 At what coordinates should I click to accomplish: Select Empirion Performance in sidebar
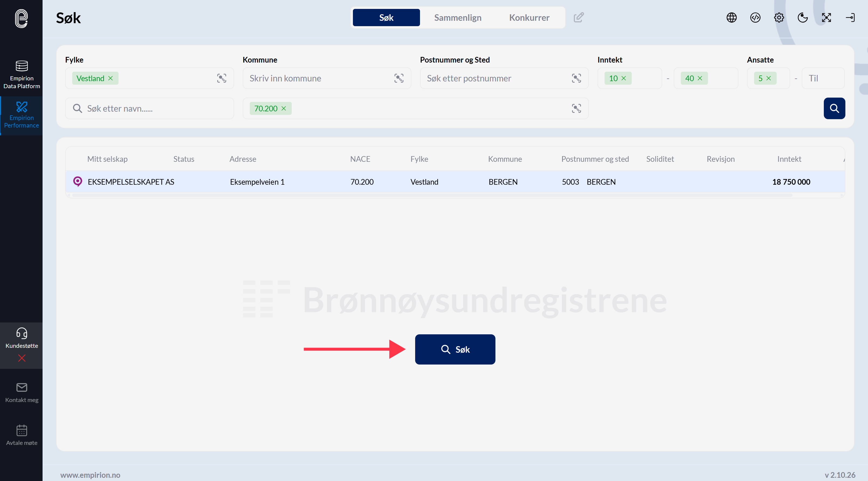point(22,115)
